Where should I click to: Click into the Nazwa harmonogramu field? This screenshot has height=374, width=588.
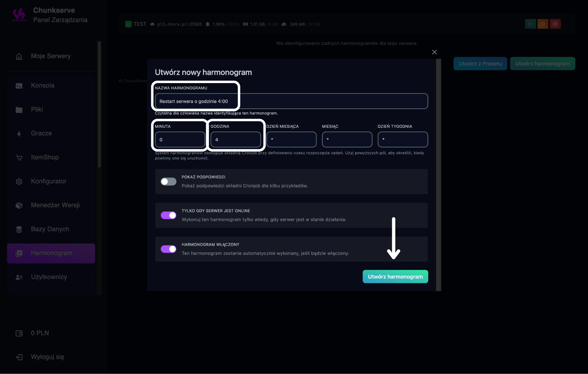pyautogui.click(x=291, y=101)
